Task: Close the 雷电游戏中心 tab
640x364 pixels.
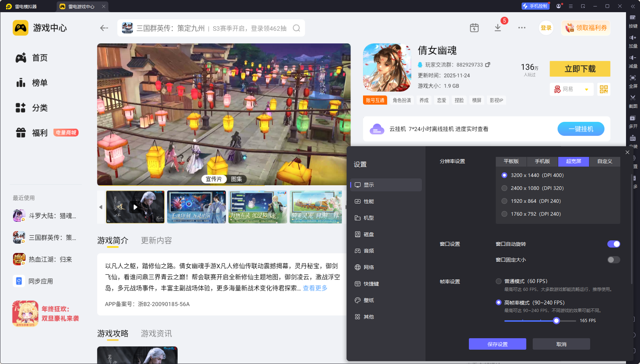Action: pos(104,6)
